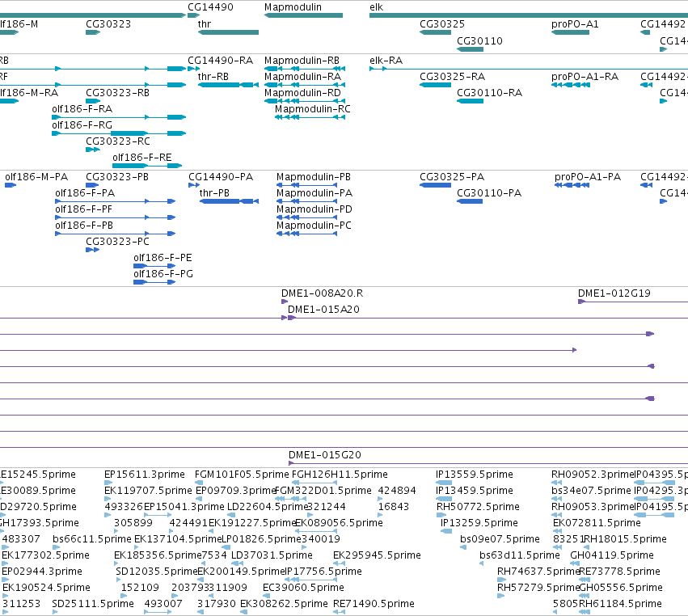Select EST 'EP15611.3prime'

pos(145,475)
